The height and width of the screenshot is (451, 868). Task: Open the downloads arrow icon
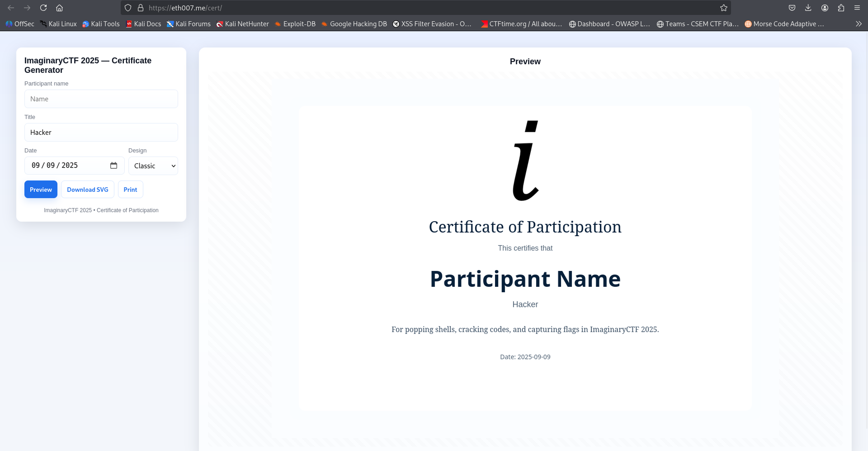pyautogui.click(x=808, y=8)
